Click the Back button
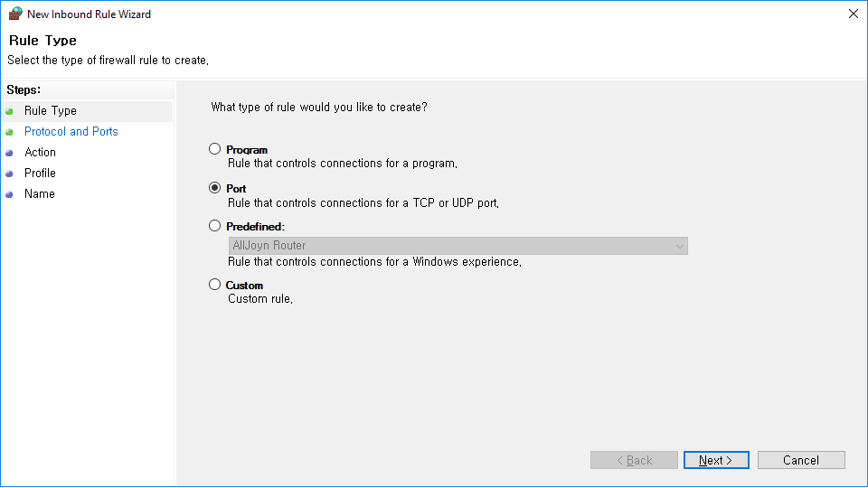This screenshot has height=488, width=868. (634, 460)
